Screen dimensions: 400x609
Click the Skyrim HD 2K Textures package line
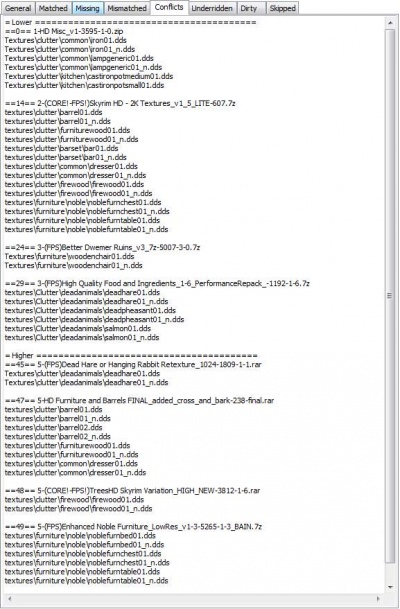click(120, 103)
